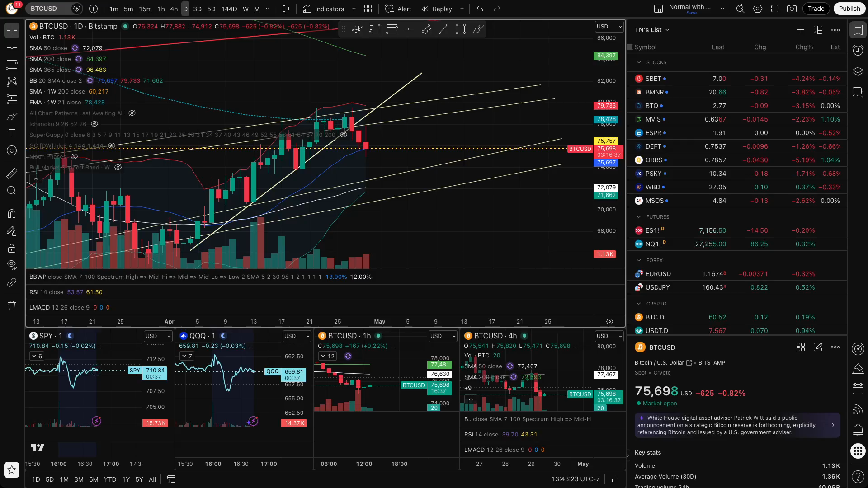
Task: Remove drawings with the trash icon
Action: pyautogui.click(x=12, y=305)
